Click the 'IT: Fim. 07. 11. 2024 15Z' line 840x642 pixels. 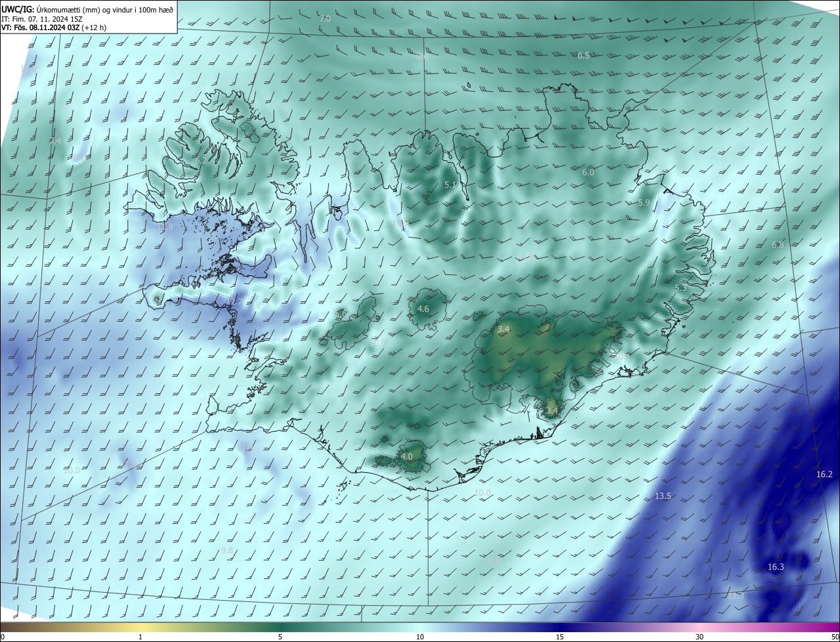click(42, 18)
